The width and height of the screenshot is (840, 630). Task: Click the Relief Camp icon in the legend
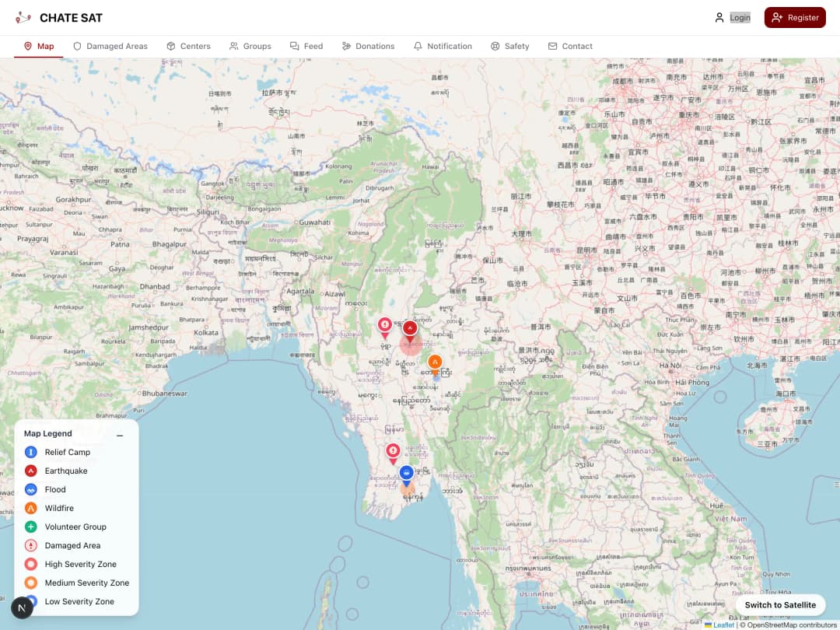point(30,452)
